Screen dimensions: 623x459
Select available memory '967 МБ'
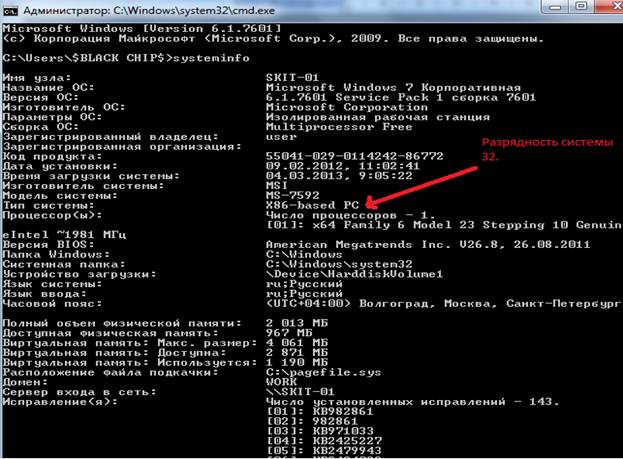pyautogui.click(x=289, y=333)
